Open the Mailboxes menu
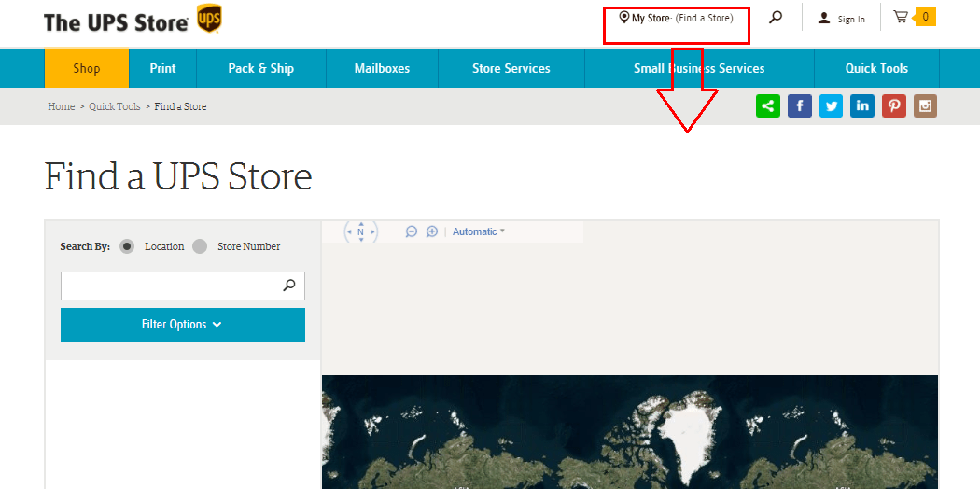 coord(382,69)
